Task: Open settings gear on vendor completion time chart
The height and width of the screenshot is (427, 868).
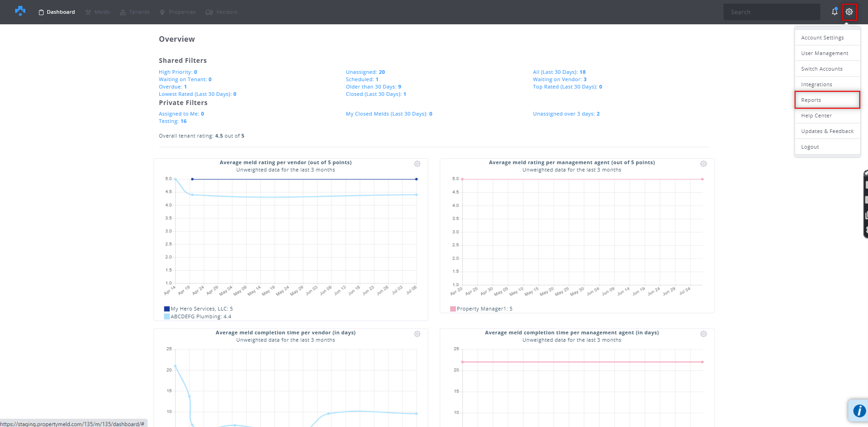Action: [417, 334]
